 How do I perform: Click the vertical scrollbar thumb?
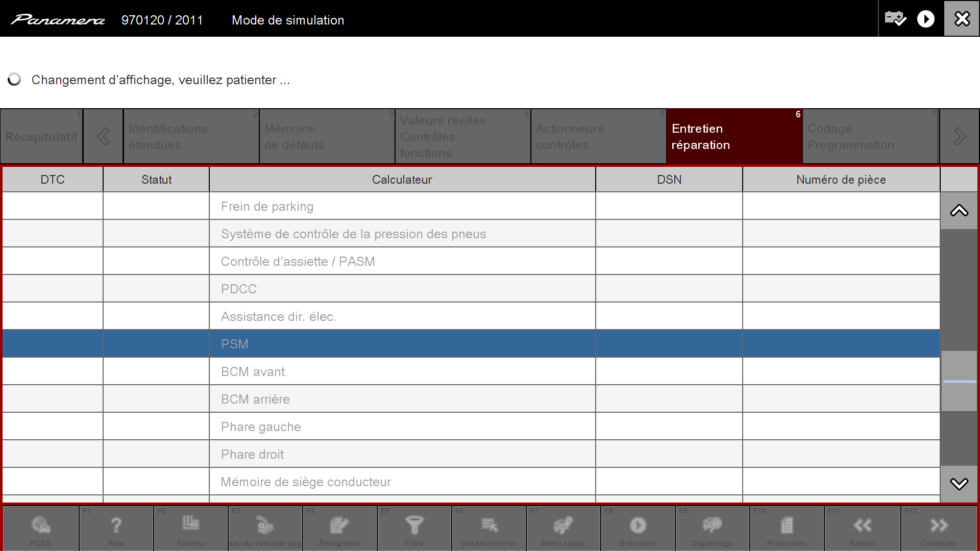959,381
